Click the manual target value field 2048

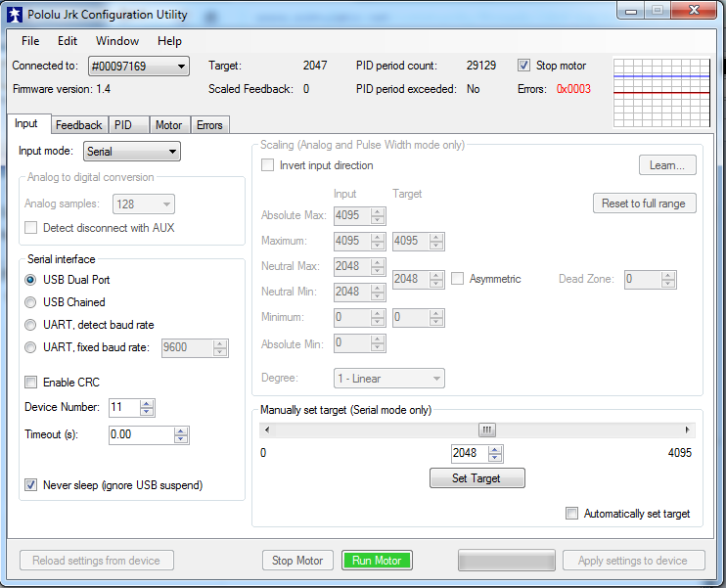[470, 453]
